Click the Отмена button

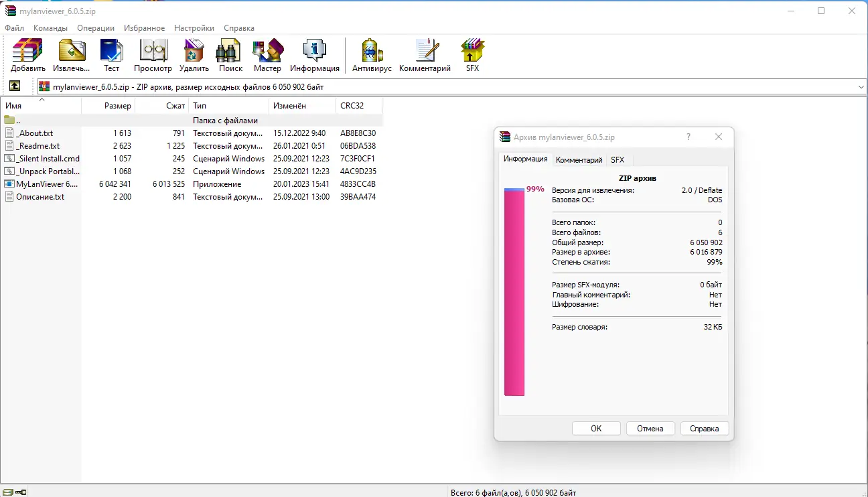point(650,428)
